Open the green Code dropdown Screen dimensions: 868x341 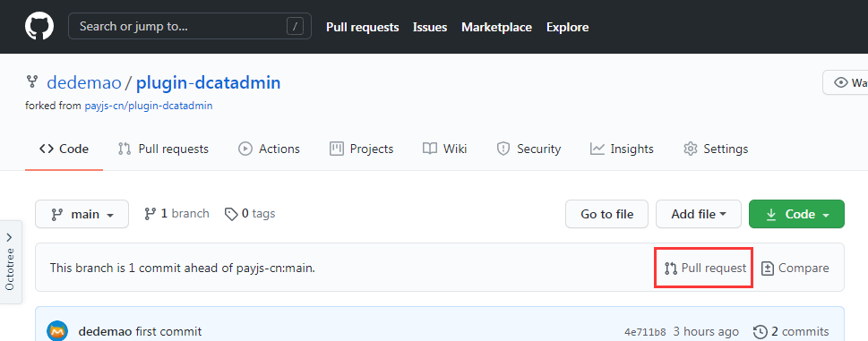click(x=796, y=214)
